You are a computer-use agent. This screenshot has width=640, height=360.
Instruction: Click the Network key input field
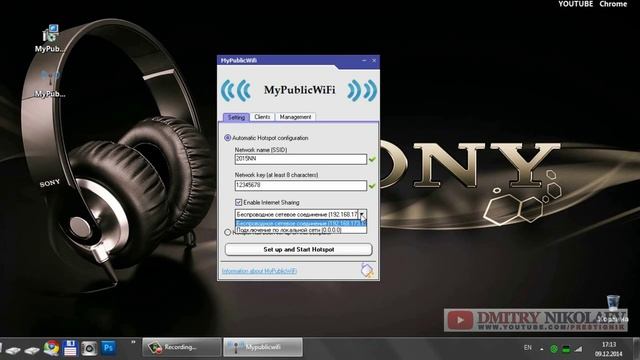(301, 185)
